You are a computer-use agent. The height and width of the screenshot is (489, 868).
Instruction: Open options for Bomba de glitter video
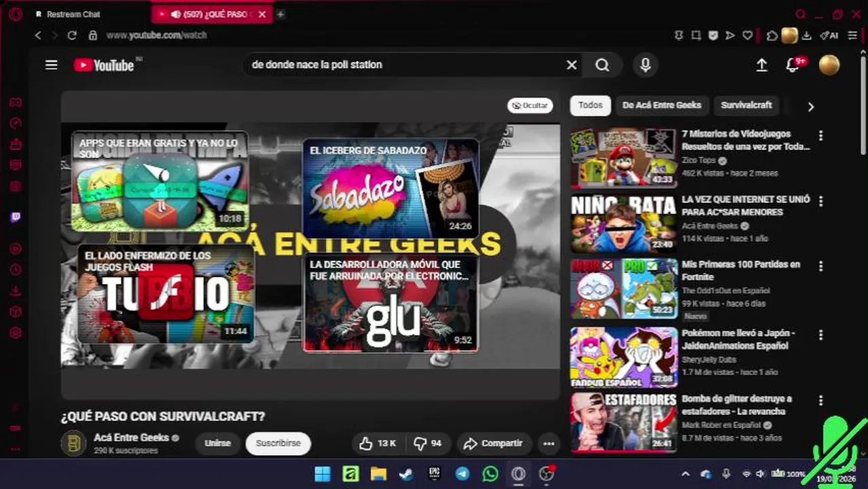coord(820,400)
